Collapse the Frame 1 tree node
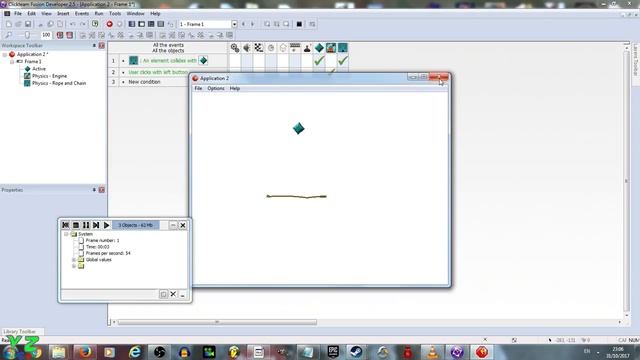The width and height of the screenshot is (640, 360). 12,62
